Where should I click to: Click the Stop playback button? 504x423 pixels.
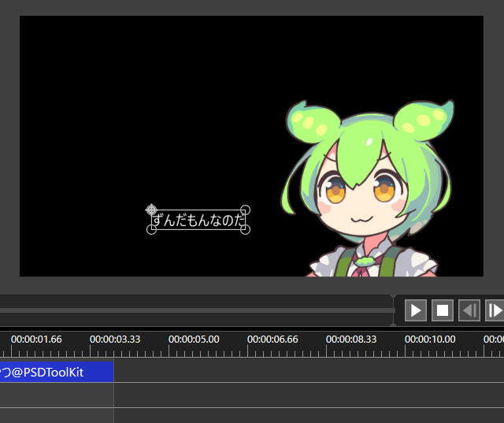tap(443, 310)
